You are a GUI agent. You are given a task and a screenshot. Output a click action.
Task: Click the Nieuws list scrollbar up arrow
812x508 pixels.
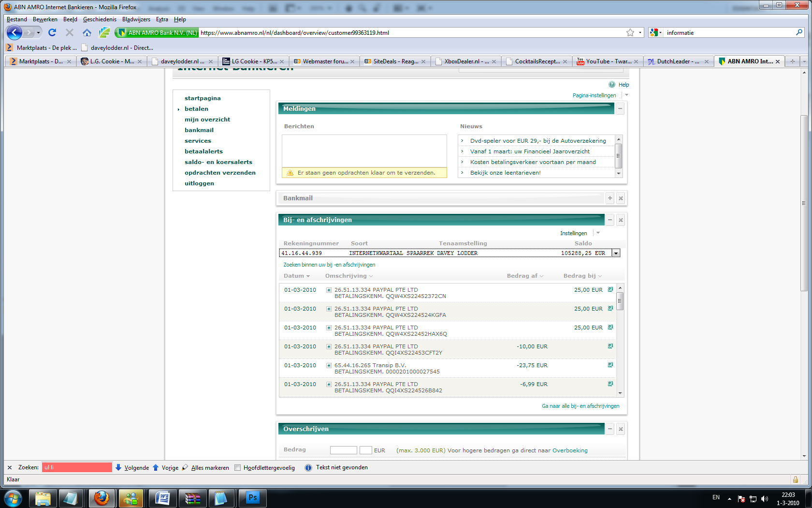[618, 139]
